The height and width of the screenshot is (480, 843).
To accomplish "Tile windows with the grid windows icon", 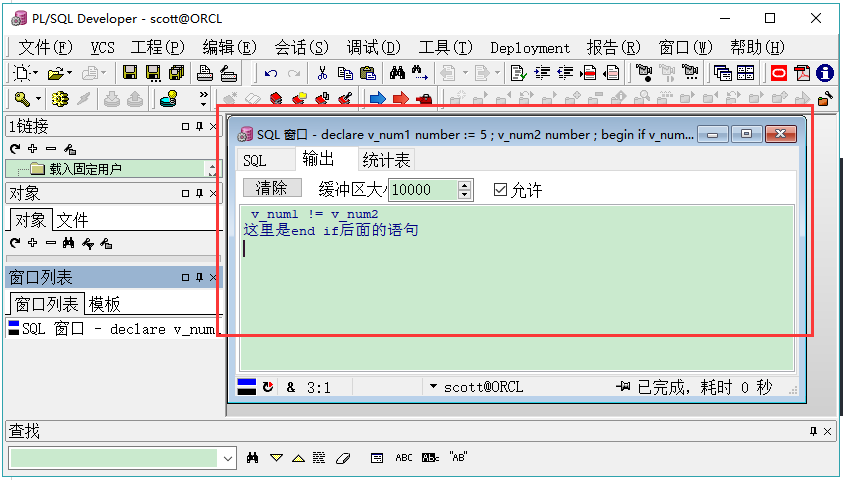I will pyautogui.click(x=745, y=73).
